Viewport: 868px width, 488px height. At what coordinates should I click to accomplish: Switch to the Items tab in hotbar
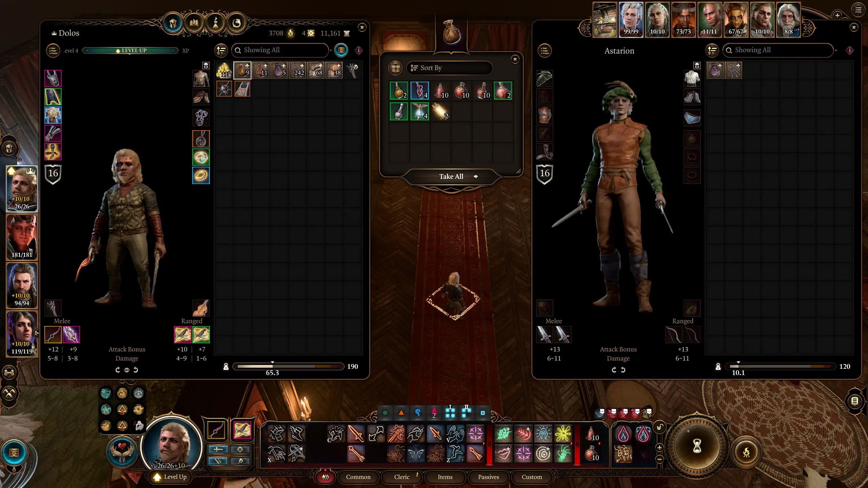pos(445,477)
